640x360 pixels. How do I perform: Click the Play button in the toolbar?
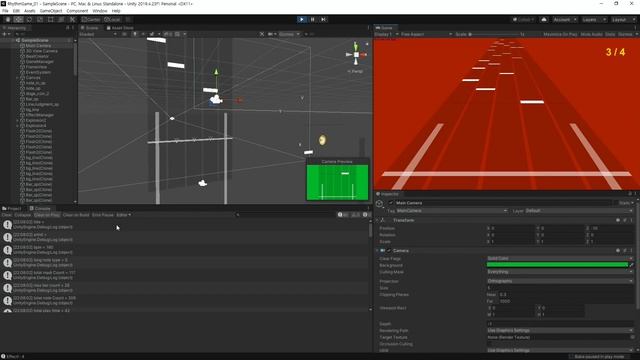click(x=302, y=19)
